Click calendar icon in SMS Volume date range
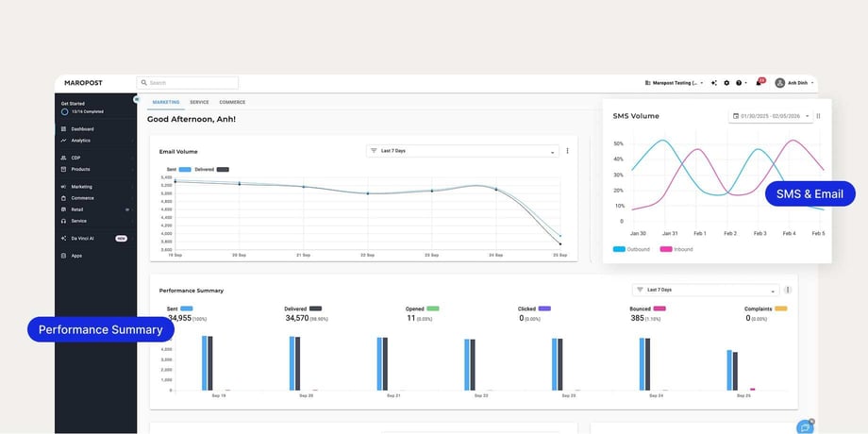Screen dimensions: 868x434 coord(736,116)
